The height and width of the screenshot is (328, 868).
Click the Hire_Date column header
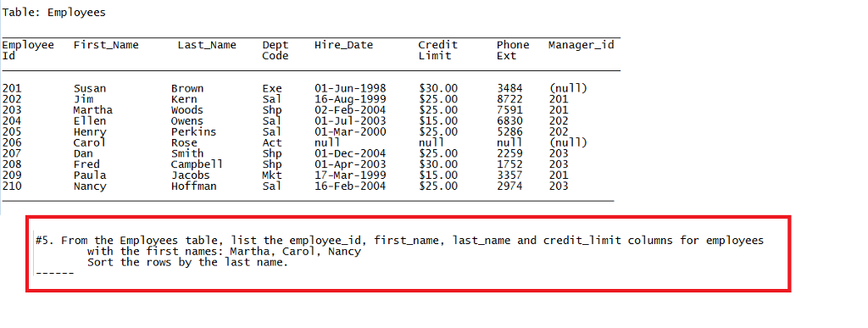[344, 46]
